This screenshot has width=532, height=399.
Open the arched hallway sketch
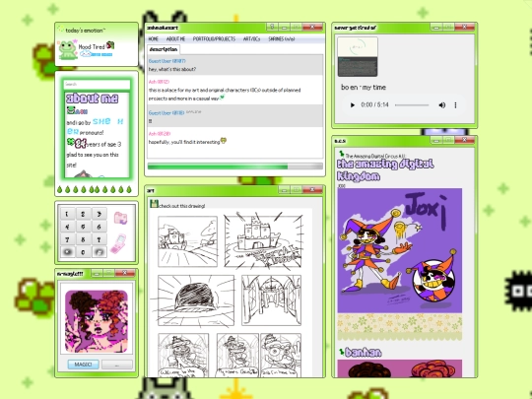pyautogui.click(x=272, y=300)
